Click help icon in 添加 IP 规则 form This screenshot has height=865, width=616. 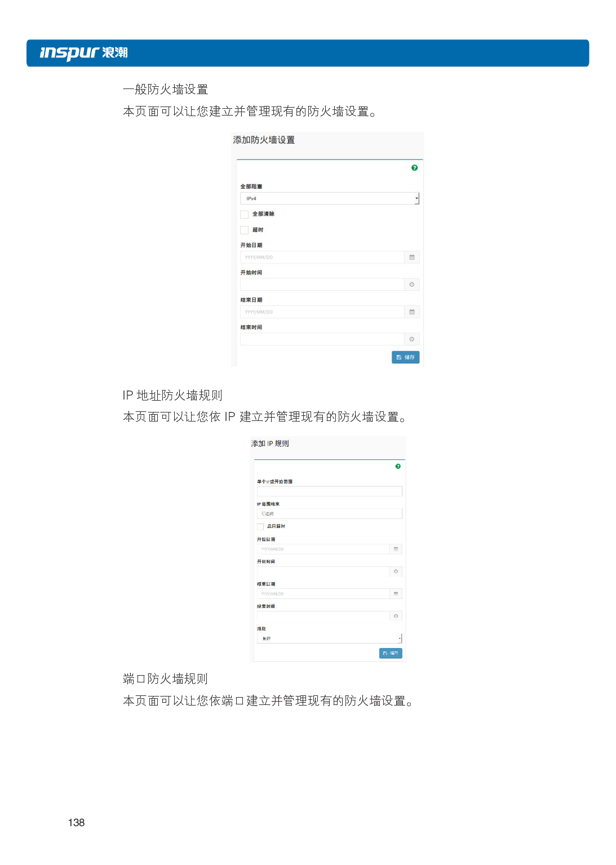pyautogui.click(x=398, y=467)
